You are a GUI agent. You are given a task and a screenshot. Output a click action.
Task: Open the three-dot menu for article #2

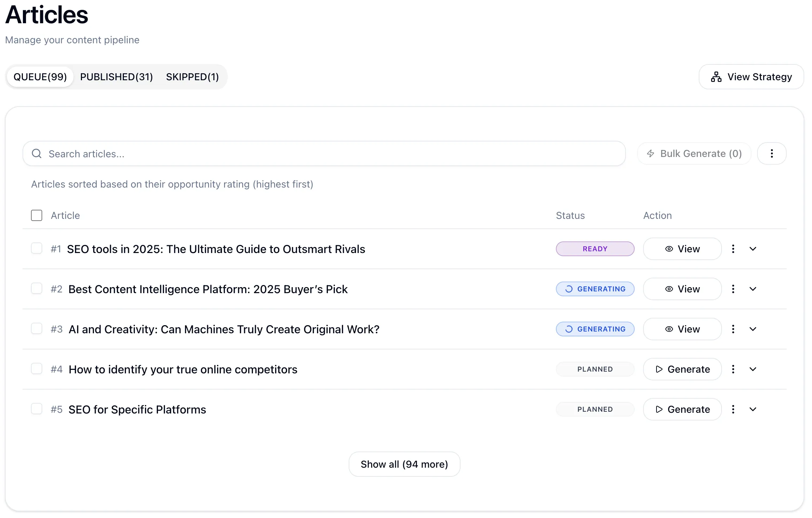click(733, 289)
